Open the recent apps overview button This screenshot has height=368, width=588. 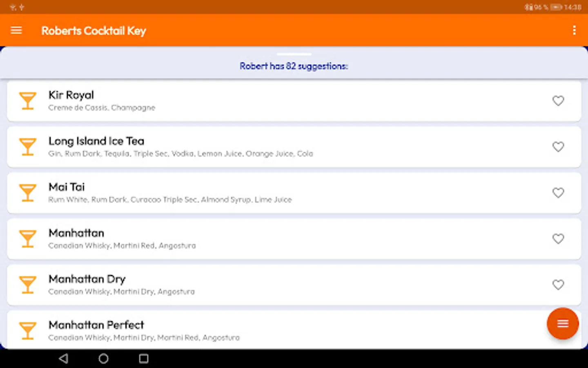[144, 359]
